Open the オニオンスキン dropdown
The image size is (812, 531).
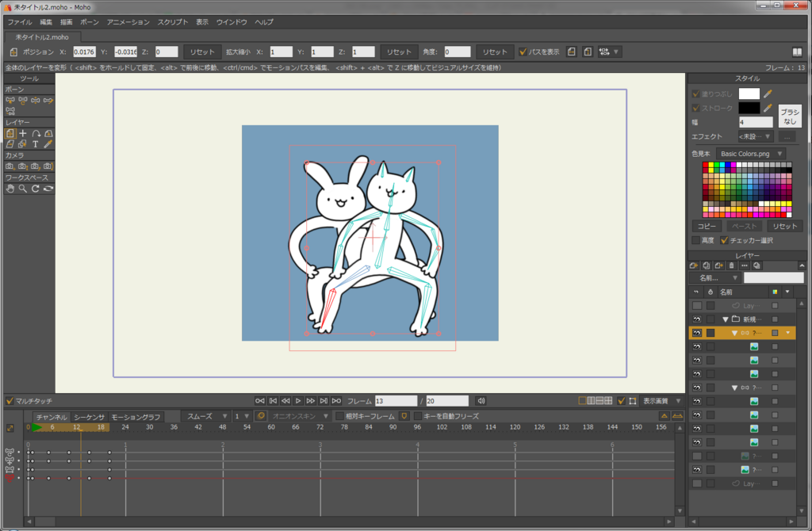(x=301, y=416)
